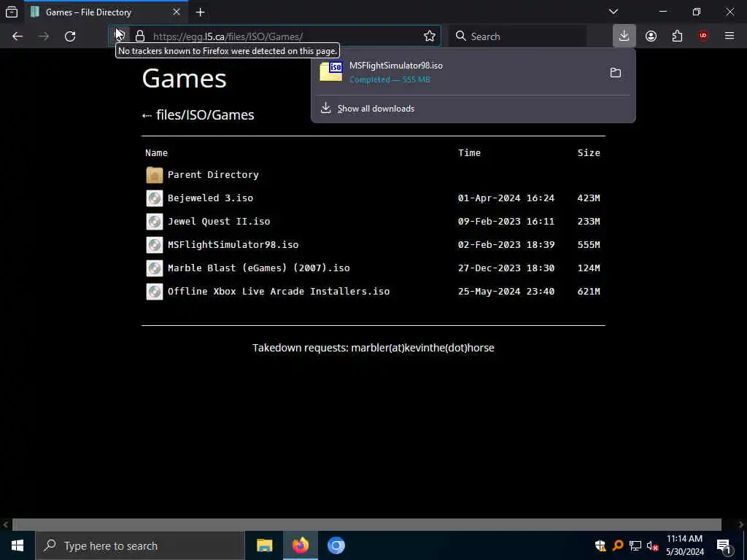Click the taskbar clock showing 11:14 AM
Image resolution: width=747 pixels, height=560 pixels.
[684, 545]
